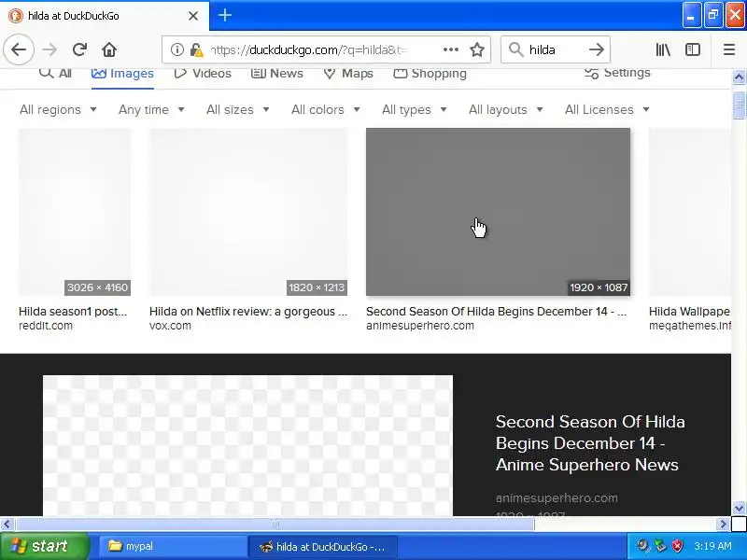The image size is (747, 560).
Task: Open the All colors dropdown
Action: pos(325,109)
